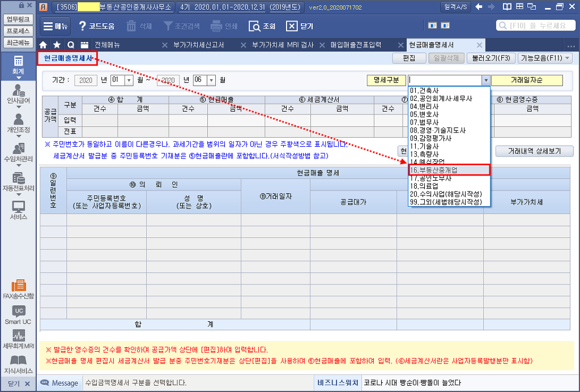Viewport: 580px width, 392px height.
Task: Click the F10 search box
Action: (535, 25)
